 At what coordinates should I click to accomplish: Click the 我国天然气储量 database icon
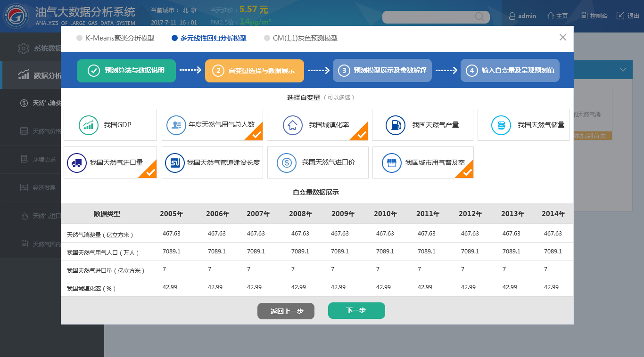pyautogui.click(x=501, y=125)
